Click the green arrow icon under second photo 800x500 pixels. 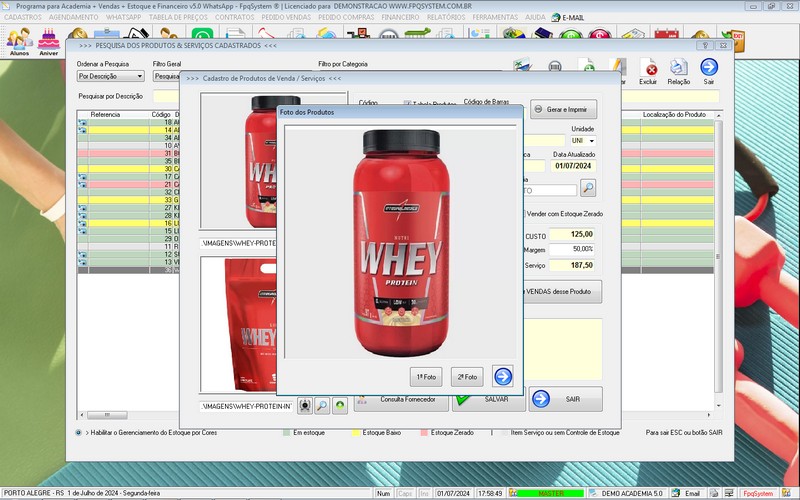point(340,406)
